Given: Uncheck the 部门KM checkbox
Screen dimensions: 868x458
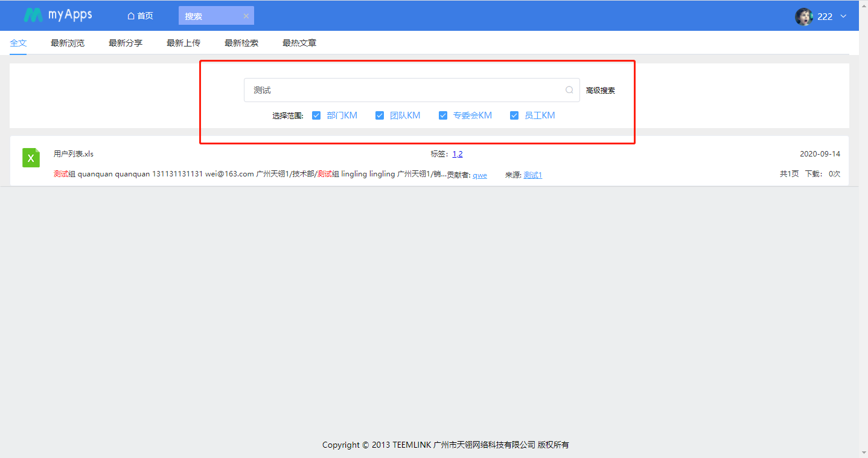Looking at the screenshot, I should [316, 115].
